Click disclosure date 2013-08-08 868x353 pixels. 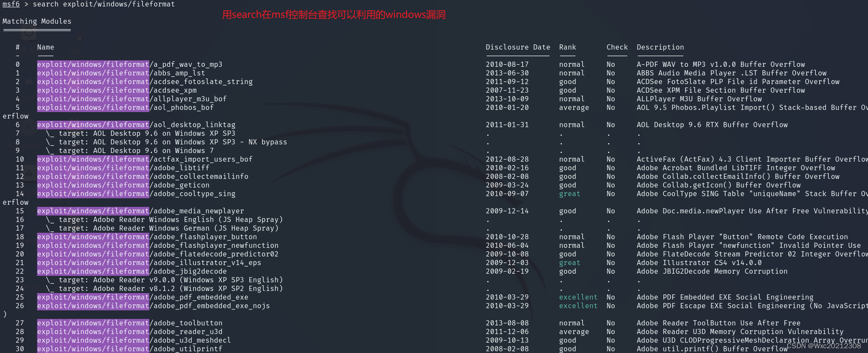507,323
